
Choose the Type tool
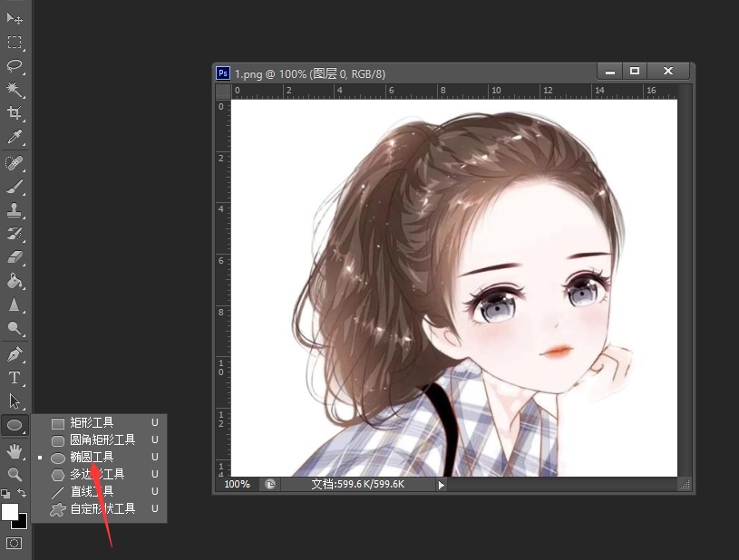(x=14, y=379)
